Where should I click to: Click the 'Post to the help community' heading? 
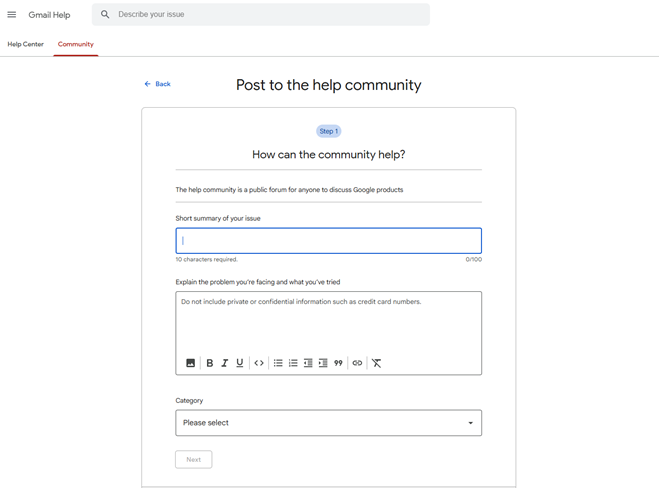tap(329, 85)
